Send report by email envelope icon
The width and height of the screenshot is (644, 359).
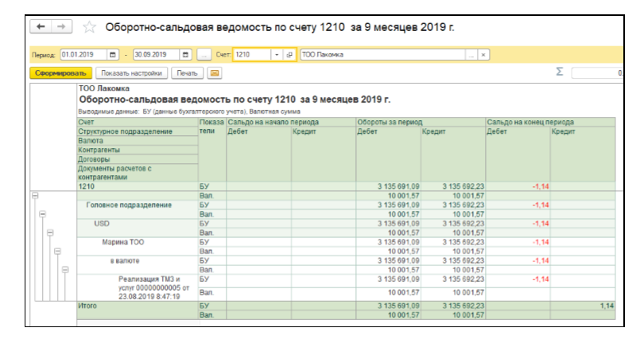215,73
